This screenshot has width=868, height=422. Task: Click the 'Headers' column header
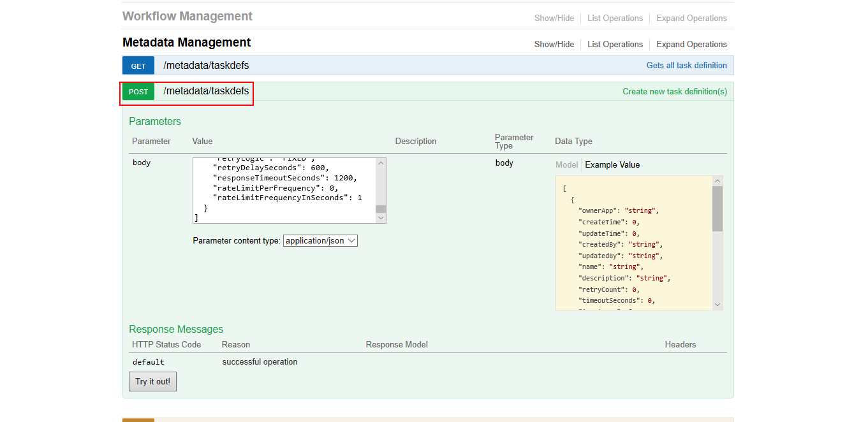tap(680, 345)
